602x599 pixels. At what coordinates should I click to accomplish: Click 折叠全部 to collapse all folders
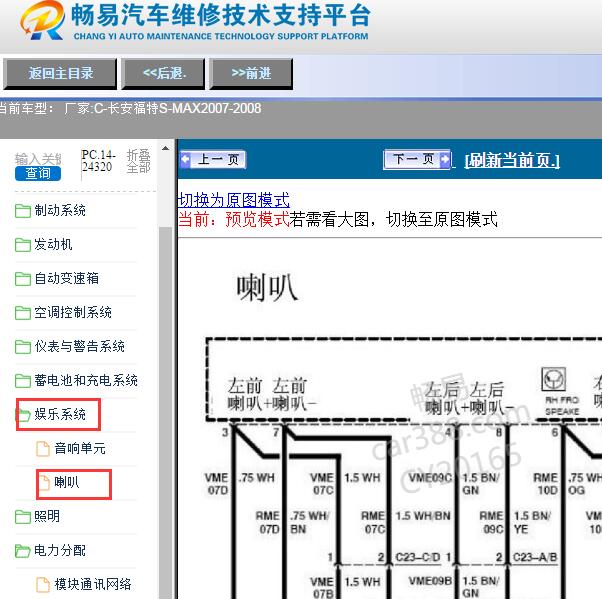click(139, 161)
